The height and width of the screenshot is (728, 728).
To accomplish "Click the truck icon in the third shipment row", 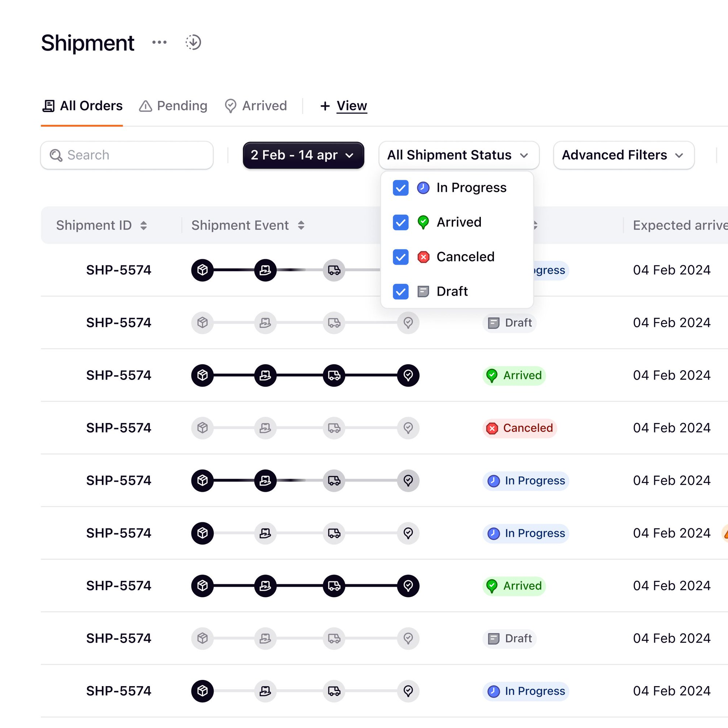I will (334, 375).
